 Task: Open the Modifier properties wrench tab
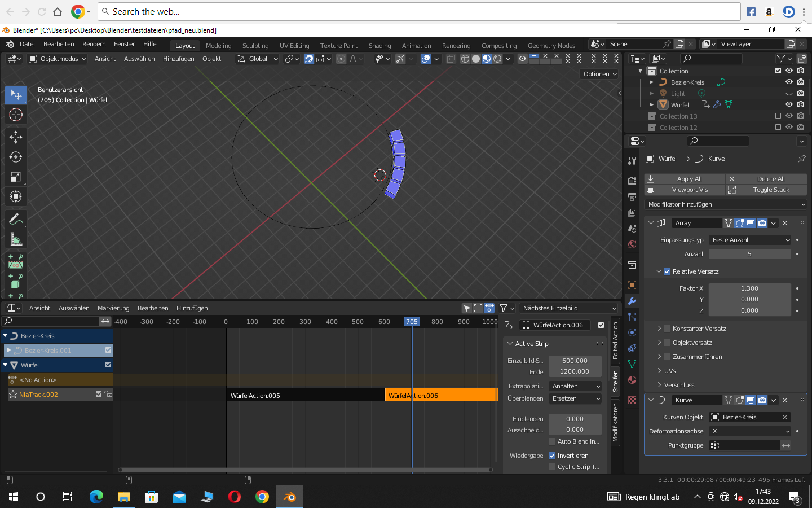[632, 301]
